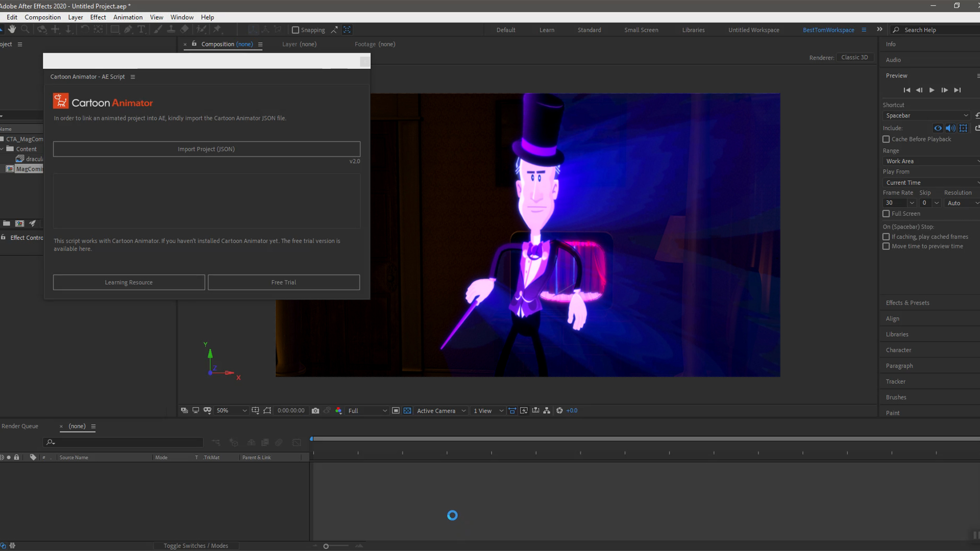Switch to the Small Screen workspace
Viewport: 980px width, 551px height.
641,30
